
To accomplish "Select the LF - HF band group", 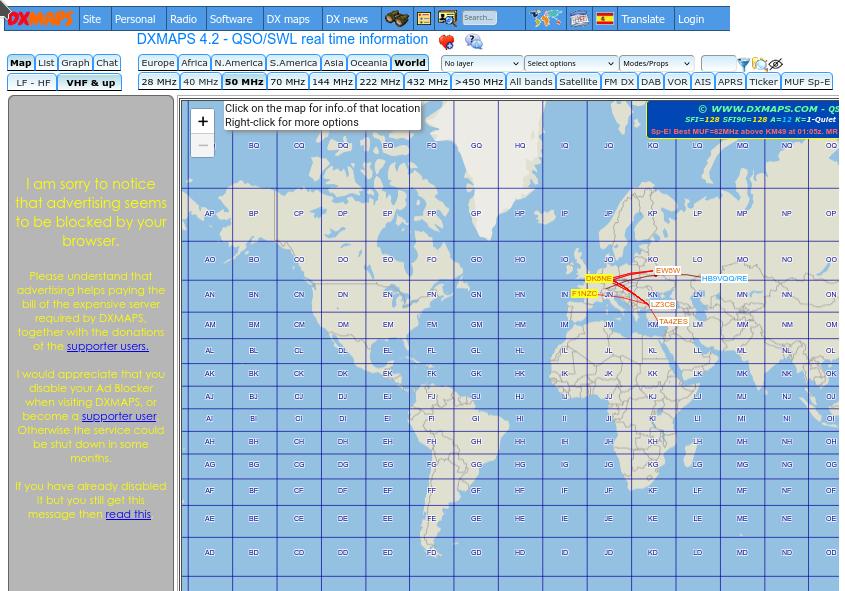I will point(33,83).
